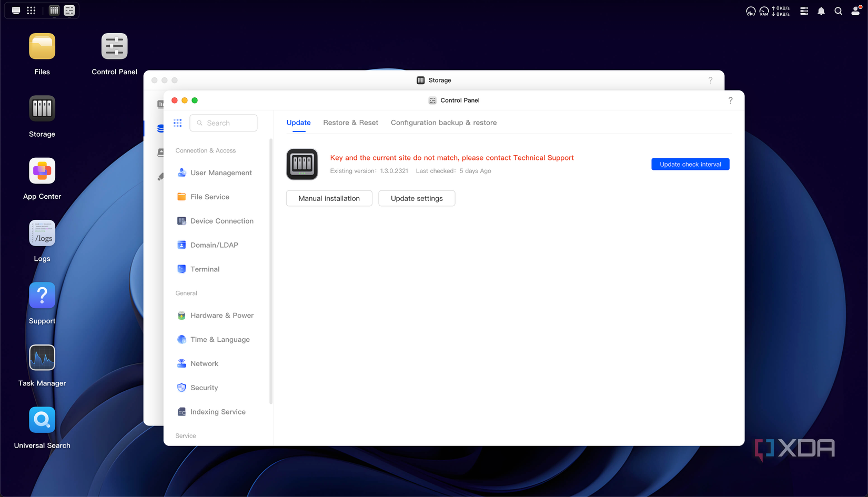Click the Control Panel sidebar scrollbar
868x497 pixels.
pos(271,271)
